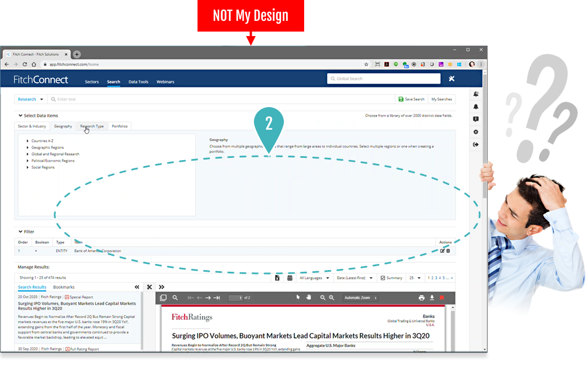Zoom in on the PDF

point(331,298)
